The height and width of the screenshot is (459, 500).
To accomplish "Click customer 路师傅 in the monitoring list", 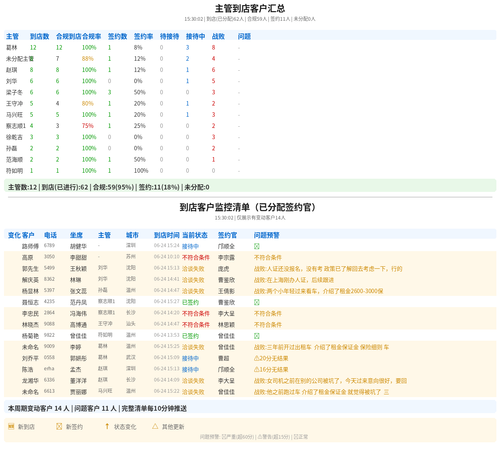I will [x=30, y=246].
